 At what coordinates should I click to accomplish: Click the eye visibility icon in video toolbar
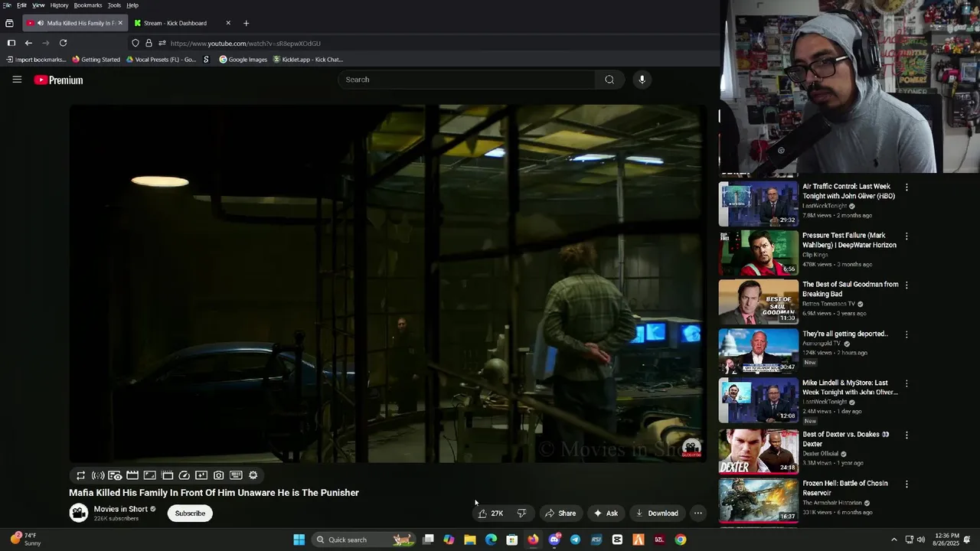[x=115, y=475]
